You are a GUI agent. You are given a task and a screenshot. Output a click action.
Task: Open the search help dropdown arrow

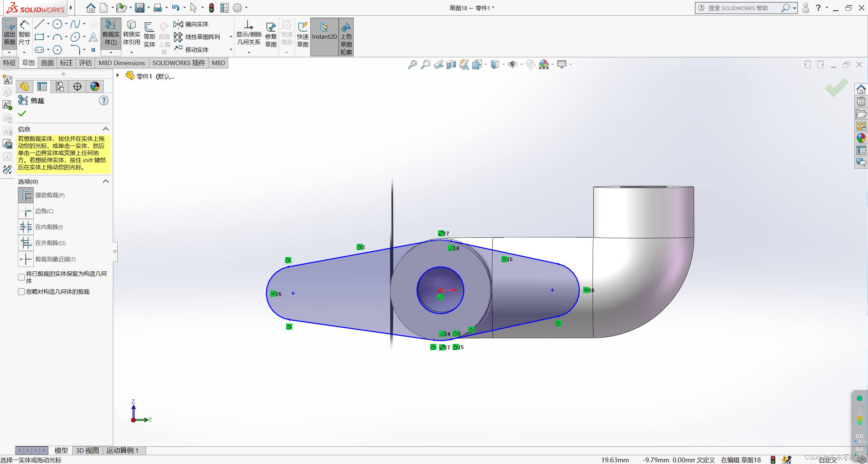tap(794, 8)
